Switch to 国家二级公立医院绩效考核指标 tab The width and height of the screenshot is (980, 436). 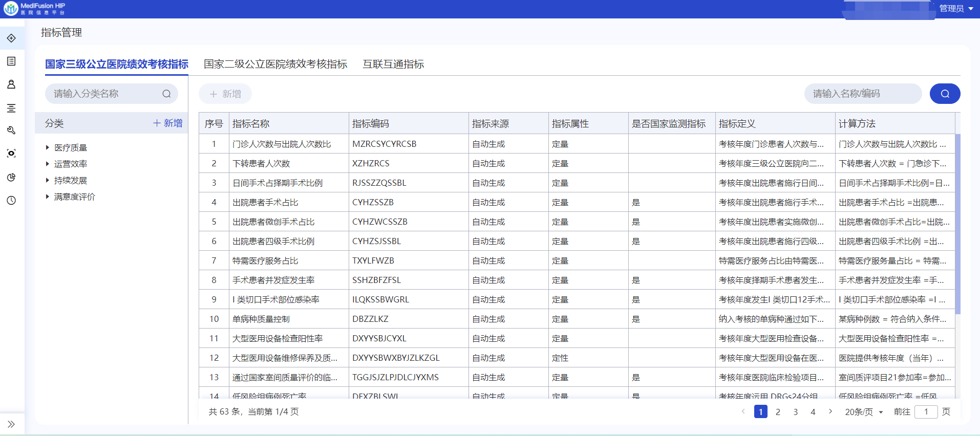(x=275, y=64)
